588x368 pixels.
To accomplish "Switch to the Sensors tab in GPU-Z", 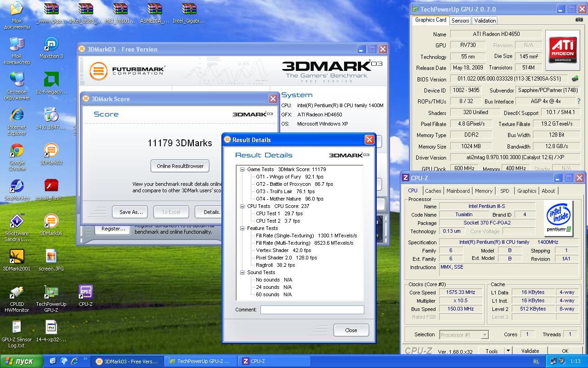I will click(460, 20).
